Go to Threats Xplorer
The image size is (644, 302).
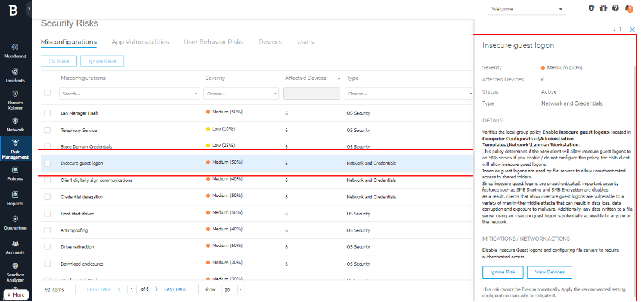[15, 98]
